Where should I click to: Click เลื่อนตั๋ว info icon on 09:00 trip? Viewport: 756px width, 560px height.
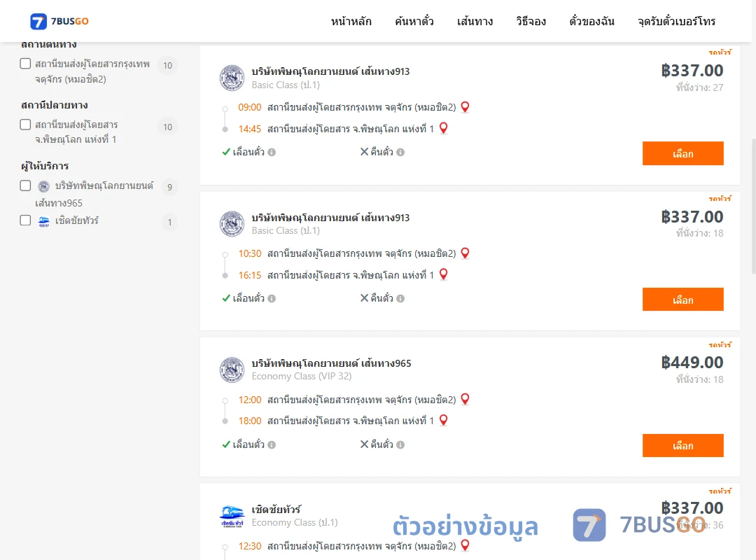tap(272, 153)
